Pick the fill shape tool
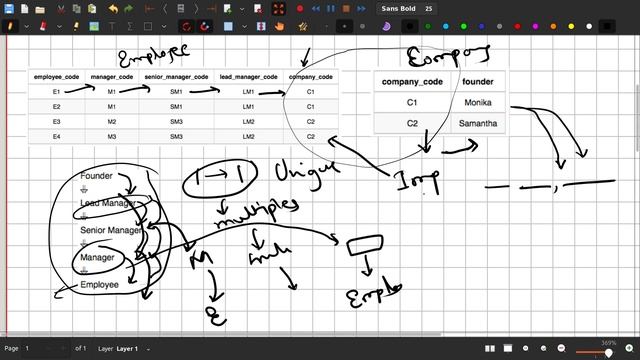640x360 pixels. click(x=228, y=27)
